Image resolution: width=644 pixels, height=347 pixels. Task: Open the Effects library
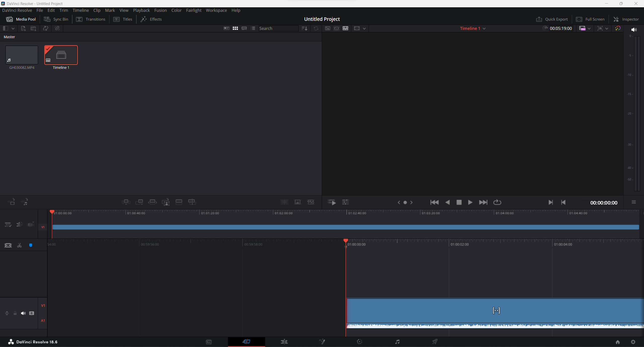click(x=151, y=19)
